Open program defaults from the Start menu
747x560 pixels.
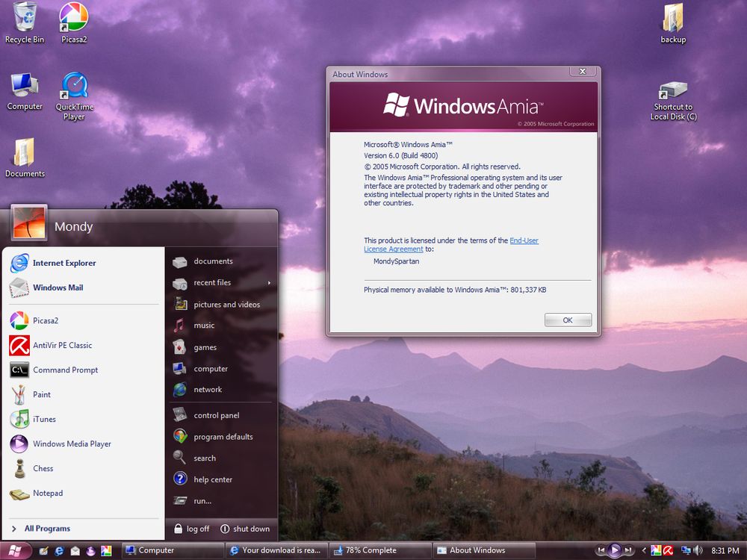[x=222, y=437]
